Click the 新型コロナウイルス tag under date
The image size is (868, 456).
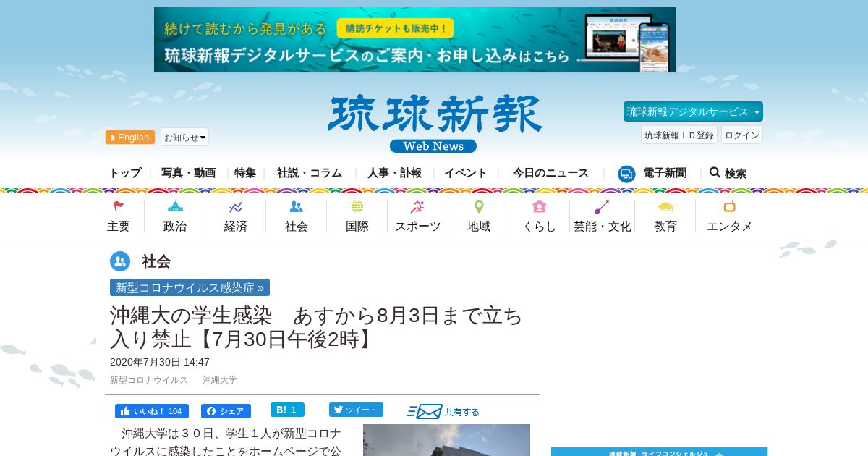[149, 380]
